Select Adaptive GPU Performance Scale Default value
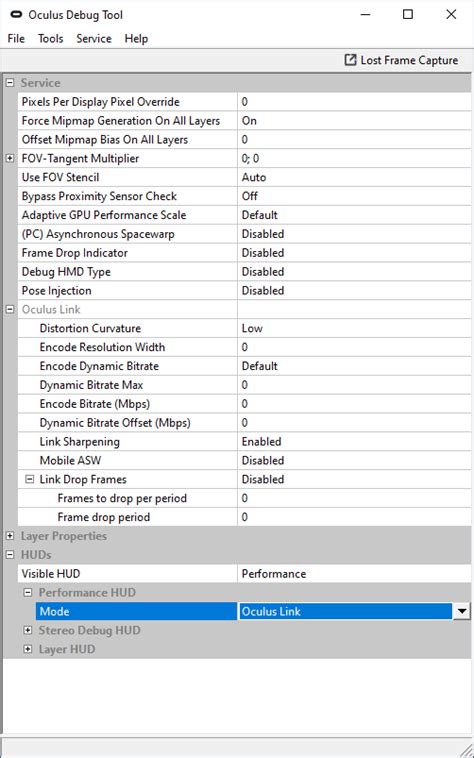The height and width of the screenshot is (758, 474). (x=354, y=215)
